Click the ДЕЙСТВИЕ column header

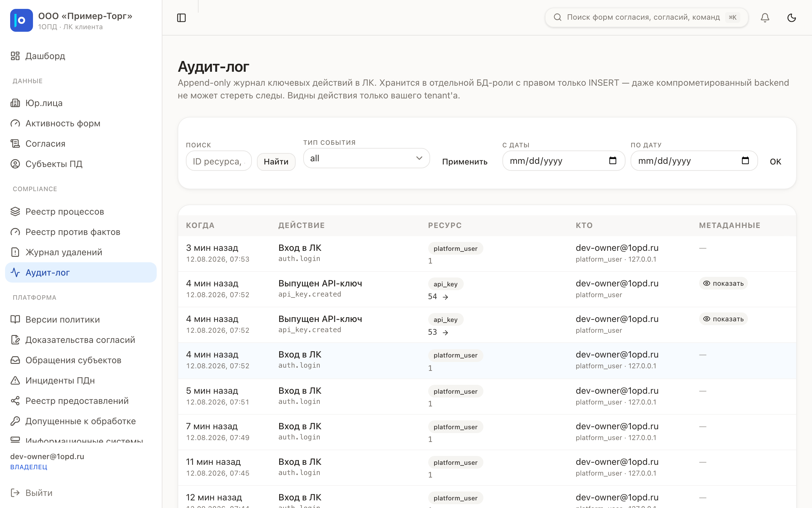302,225
